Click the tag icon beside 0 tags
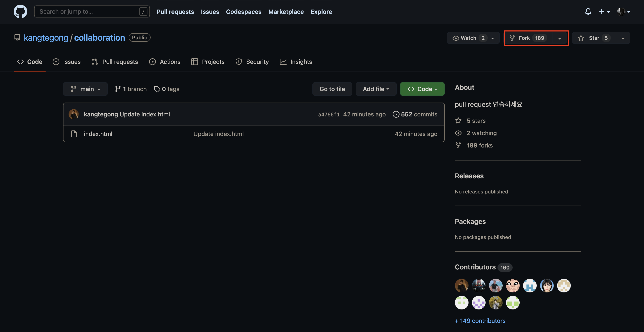 click(157, 89)
